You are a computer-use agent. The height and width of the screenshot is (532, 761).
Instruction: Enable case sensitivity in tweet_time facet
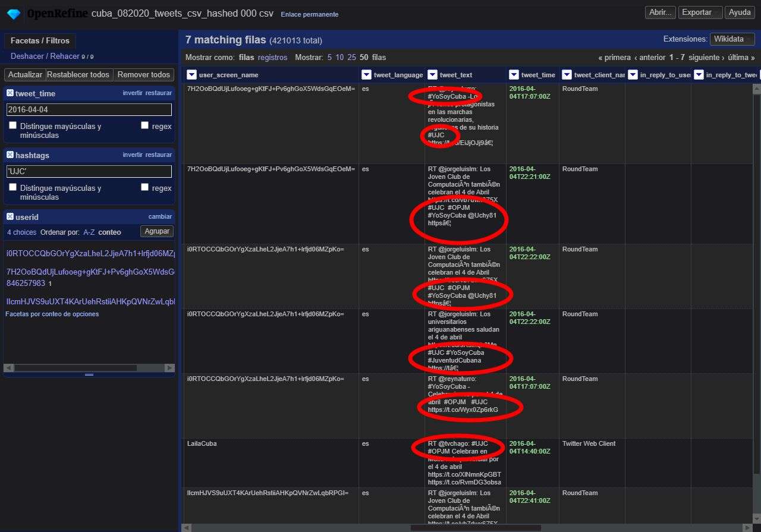pyautogui.click(x=12, y=125)
